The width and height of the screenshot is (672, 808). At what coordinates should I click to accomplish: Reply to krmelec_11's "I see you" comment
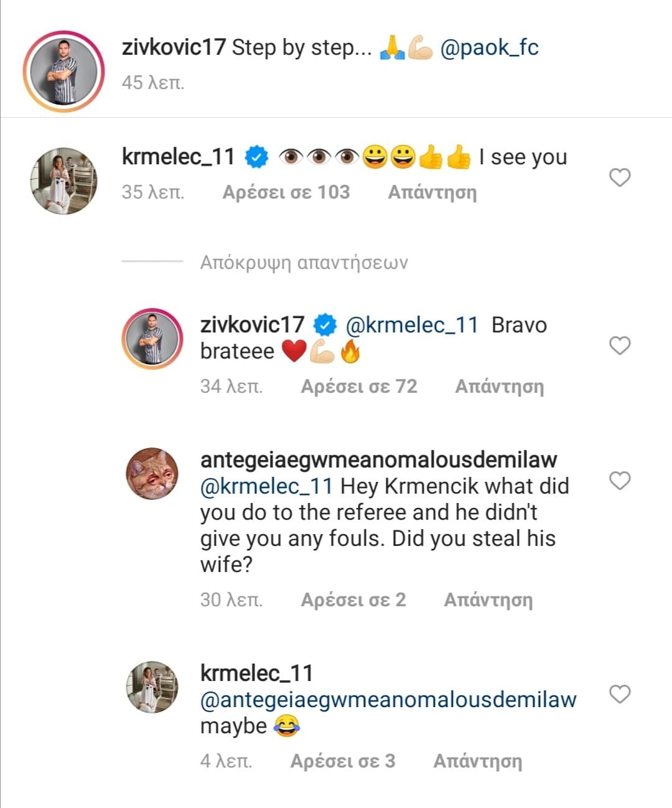coord(432,192)
